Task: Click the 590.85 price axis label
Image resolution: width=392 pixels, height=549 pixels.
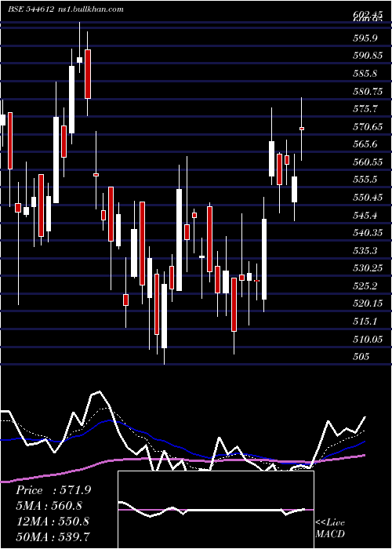Action: [x=368, y=56]
